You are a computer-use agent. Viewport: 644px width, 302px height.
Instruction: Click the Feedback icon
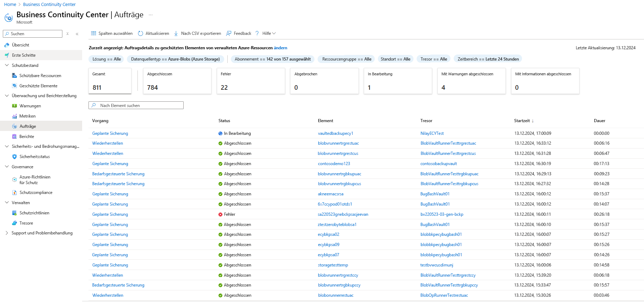pyautogui.click(x=229, y=33)
